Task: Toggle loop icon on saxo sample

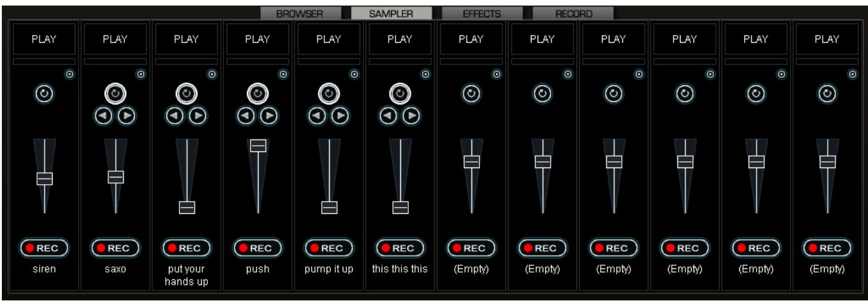Action: click(x=115, y=94)
